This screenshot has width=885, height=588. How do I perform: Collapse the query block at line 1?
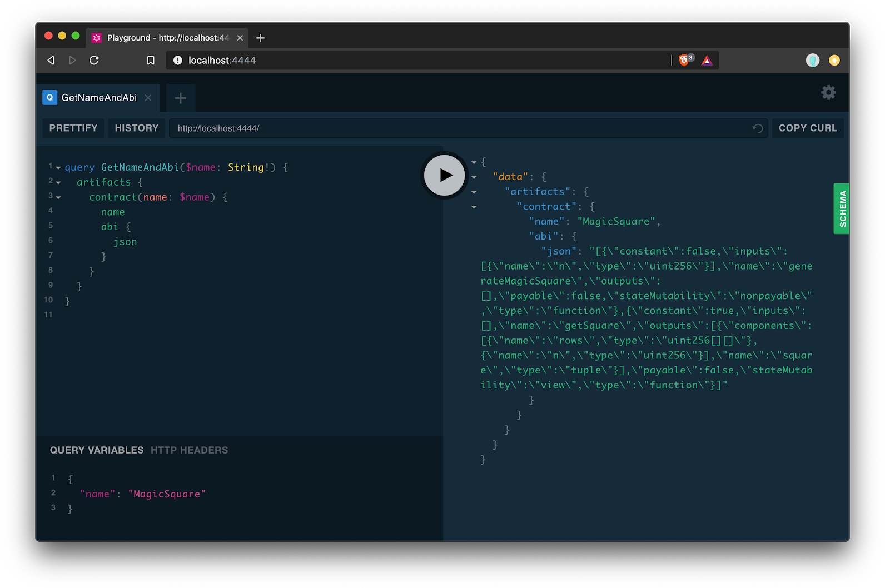[x=58, y=168]
